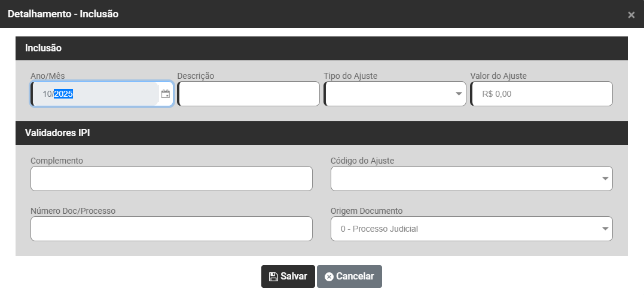Expand the Código do Ajuste dropdown arrow

pyautogui.click(x=605, y=179)
